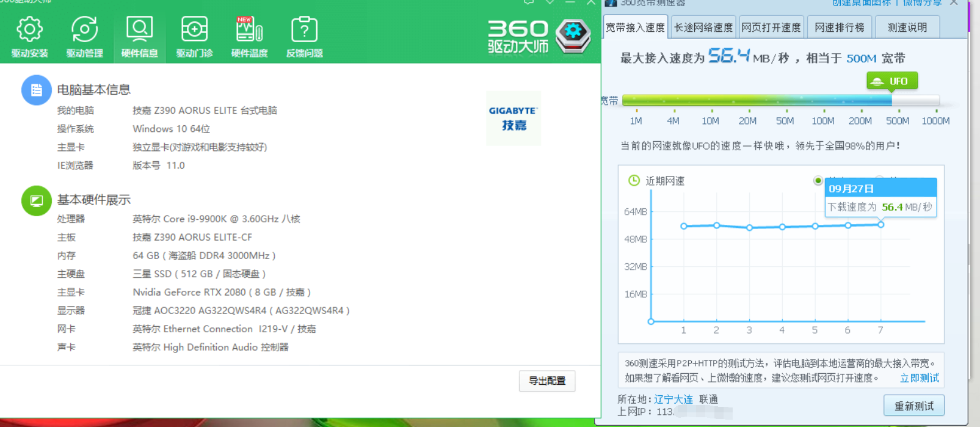Click 微博分享 link in title bar
980x427 pixels.
coord(922,3)
